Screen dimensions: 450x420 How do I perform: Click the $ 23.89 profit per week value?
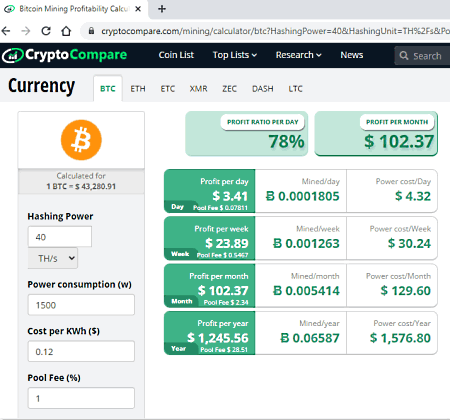pos(227,243)
